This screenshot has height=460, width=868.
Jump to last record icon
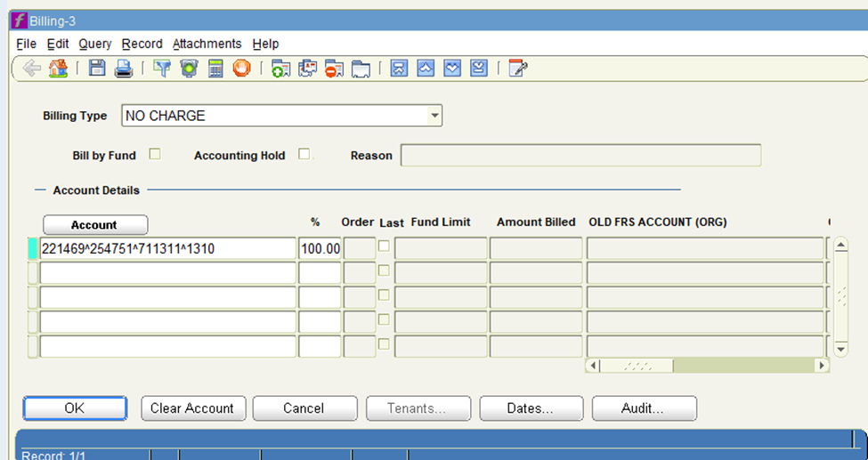479,69
